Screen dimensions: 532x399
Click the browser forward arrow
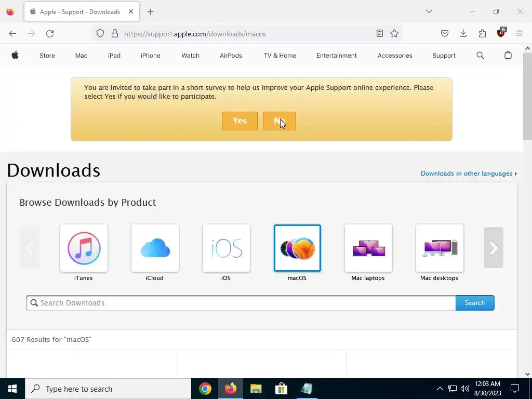31,34
